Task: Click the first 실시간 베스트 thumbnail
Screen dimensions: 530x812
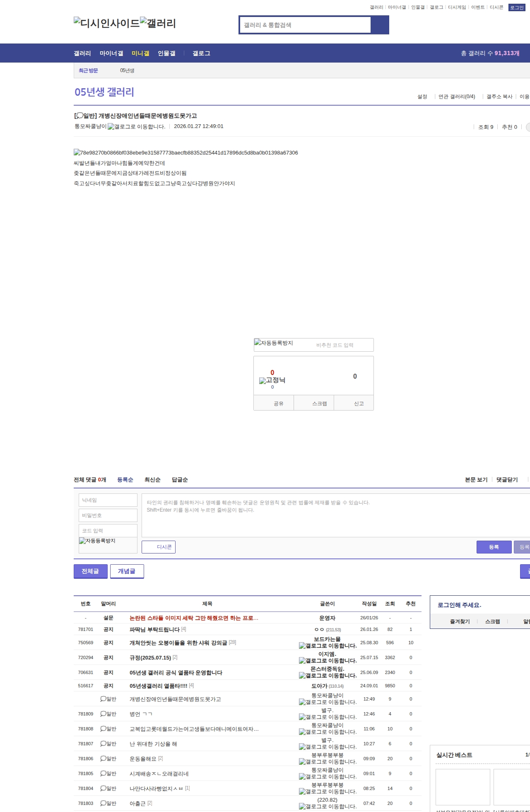Action: point(463,787)
